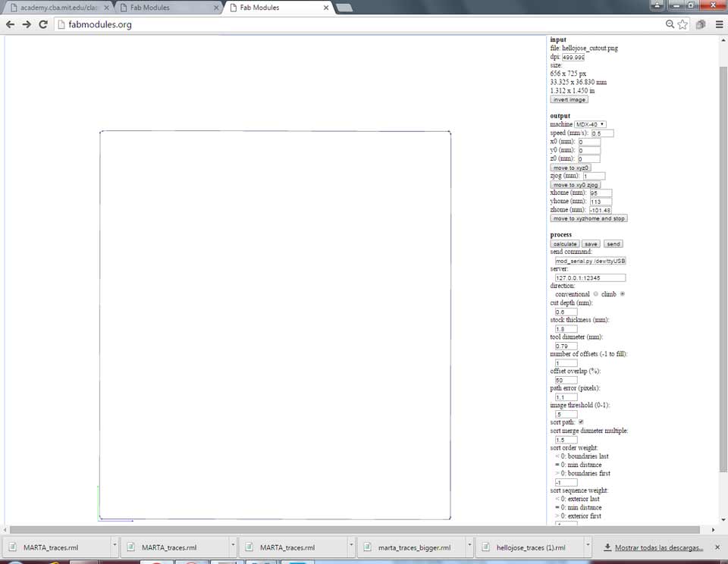728x564 pixels.
Task: Close the downloads bar
Action: 717,547
